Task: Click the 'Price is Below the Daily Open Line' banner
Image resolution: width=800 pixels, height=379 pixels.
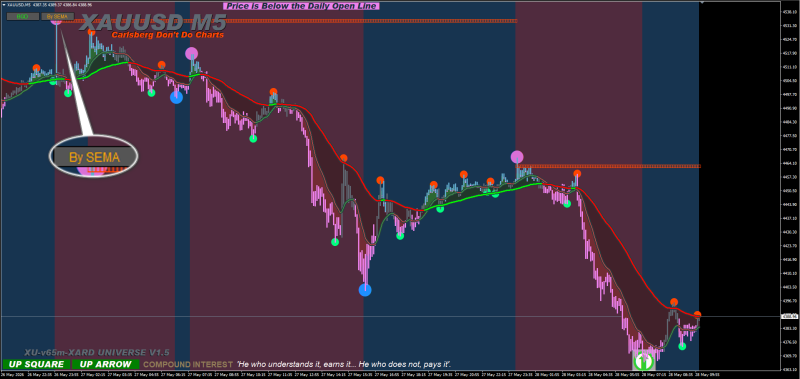Action: (302, 6)
